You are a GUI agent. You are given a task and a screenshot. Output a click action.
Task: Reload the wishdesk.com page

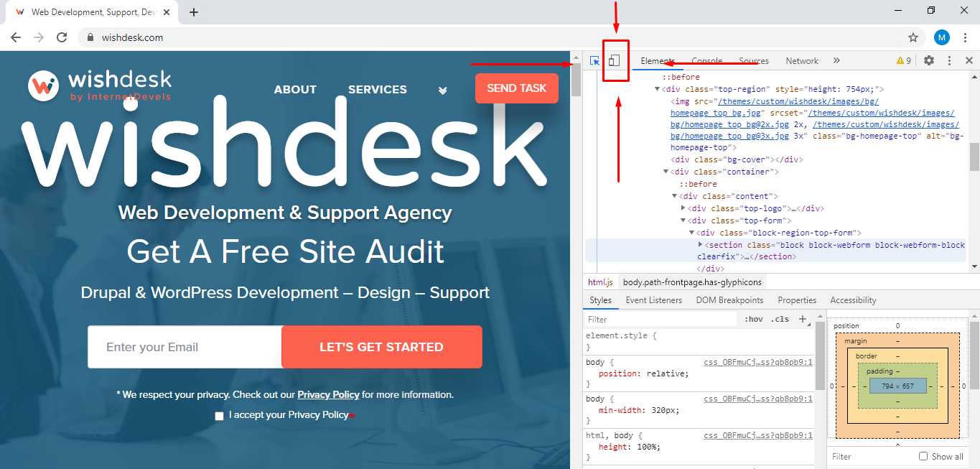coord(62,37)
